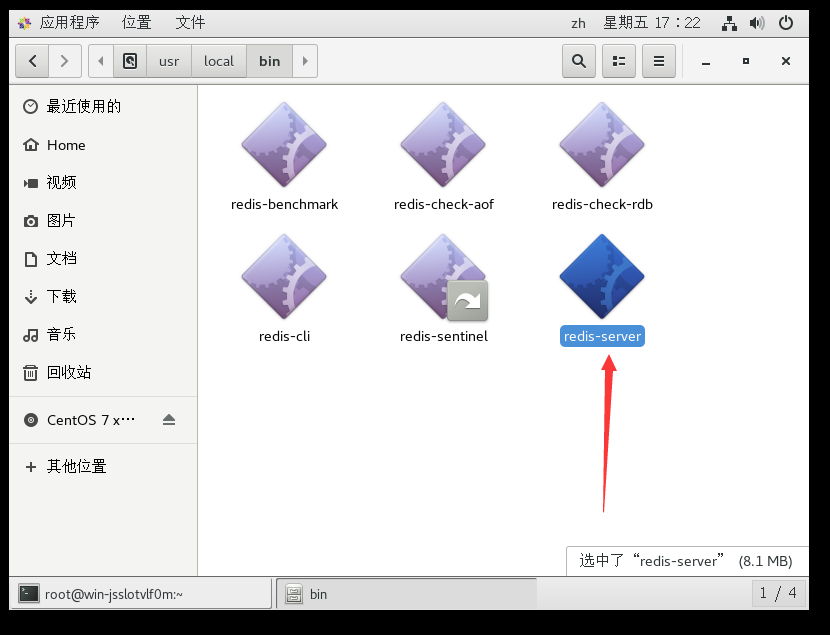The height and width of the screenshot is (635, 830).
Task: Open 最近使用的 recent files in sidebar
Action: pos(103,107)
